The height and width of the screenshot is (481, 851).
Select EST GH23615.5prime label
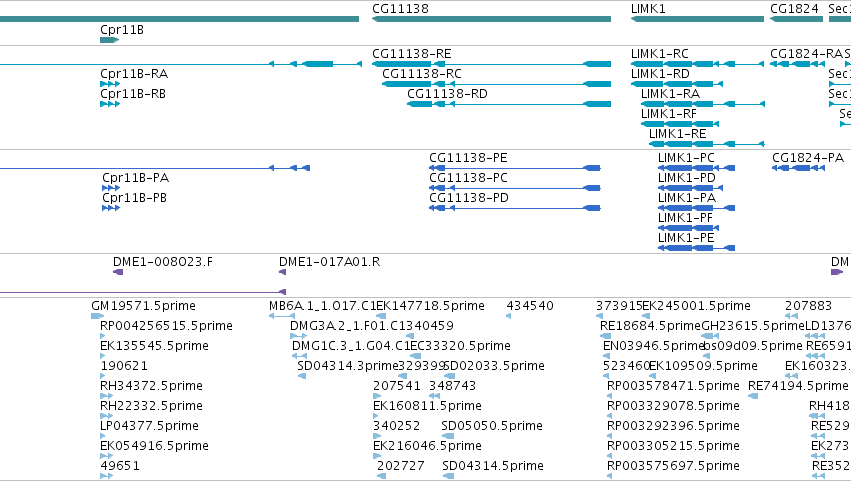753,326
